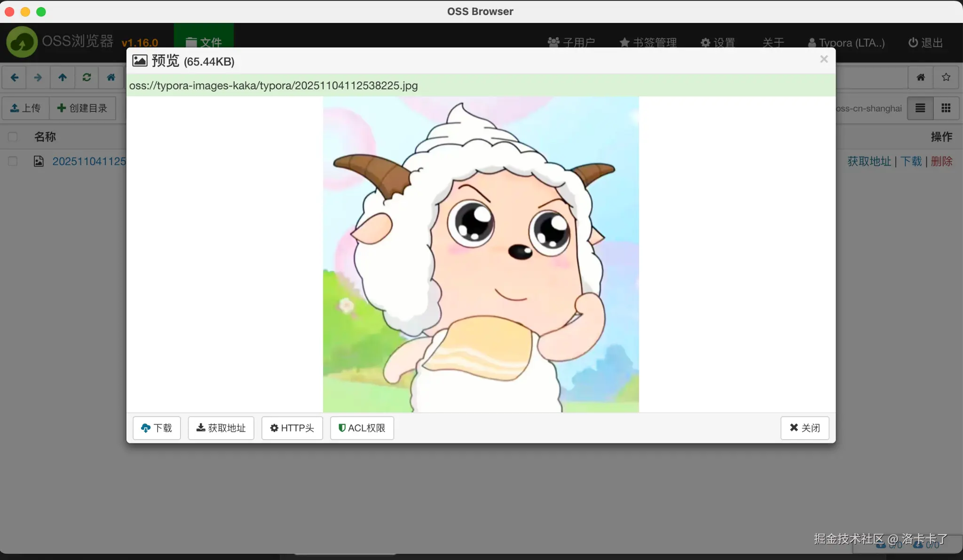Click the forward arrow navigation icon
This screenshot has height=560, width=963.
click(x=38, y=78)
